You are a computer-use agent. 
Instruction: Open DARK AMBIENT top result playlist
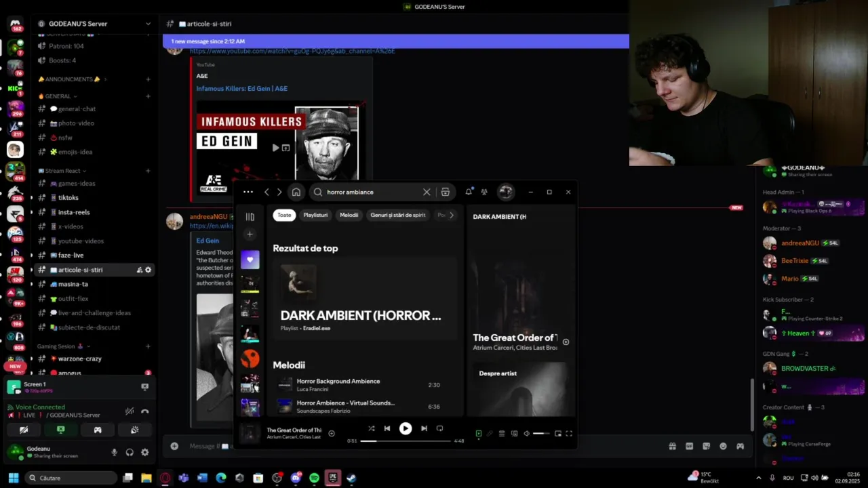pyautogui.click(x=365, y=298)
